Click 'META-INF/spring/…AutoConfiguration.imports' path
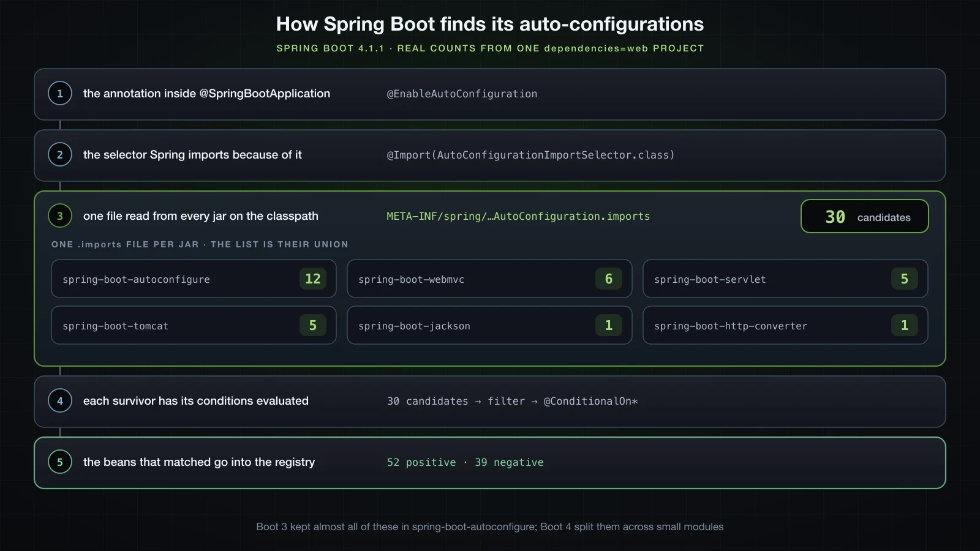The height and width of the screenshot is (551, 980). (x=518, y=216)
